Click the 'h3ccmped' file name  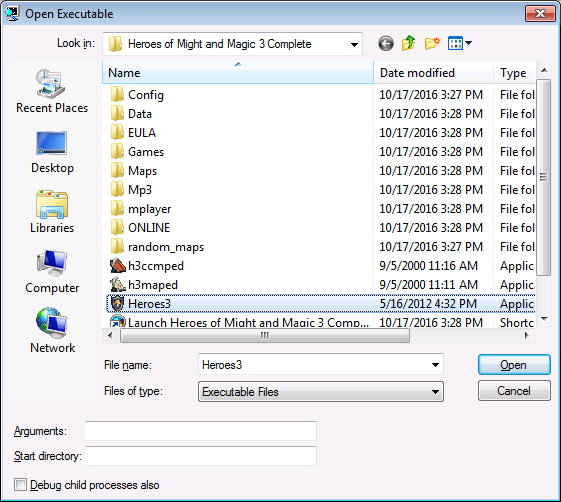[x=156, y=266]
